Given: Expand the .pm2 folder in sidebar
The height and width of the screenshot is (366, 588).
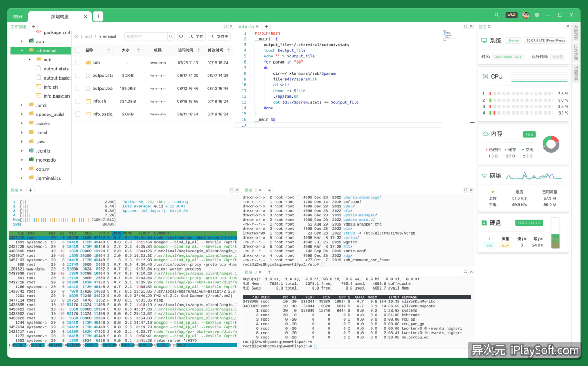Looking at the screenshot, I should coord(22,105).
